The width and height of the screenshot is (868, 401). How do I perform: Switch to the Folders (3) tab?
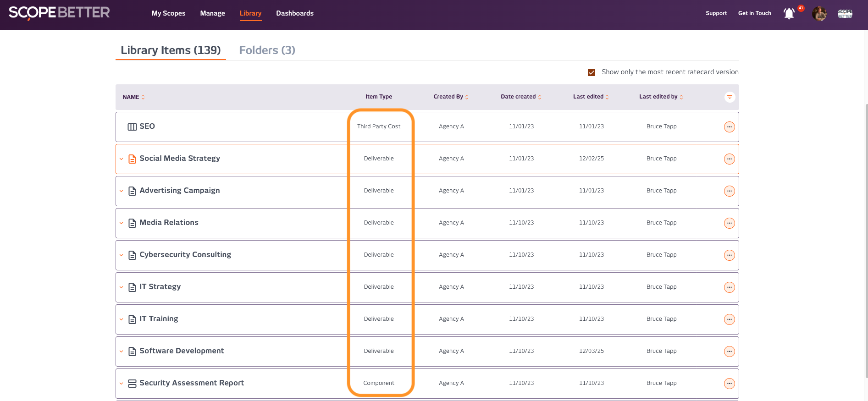267,50
